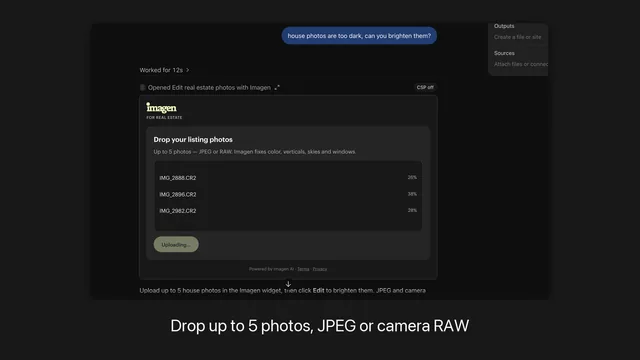This screenshot has width=640, height=360.
Task: Click the Outputs section heading
Action: (504, 26)
